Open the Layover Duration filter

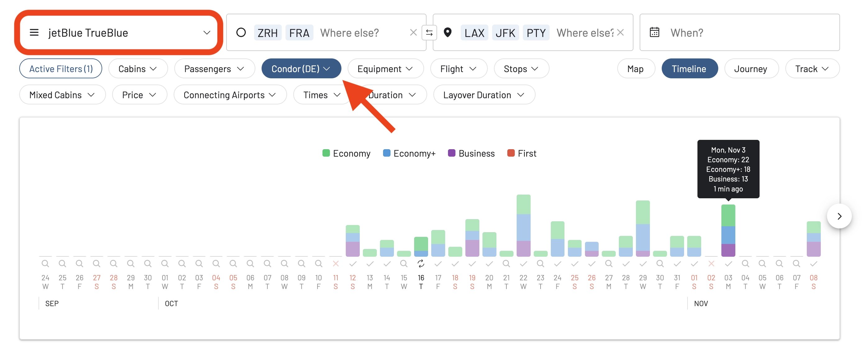point(484,95)
